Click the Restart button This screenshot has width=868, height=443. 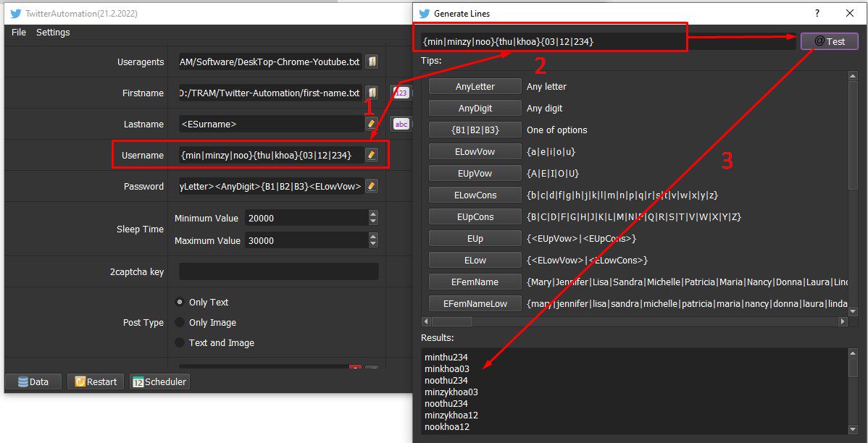[95, 381]
